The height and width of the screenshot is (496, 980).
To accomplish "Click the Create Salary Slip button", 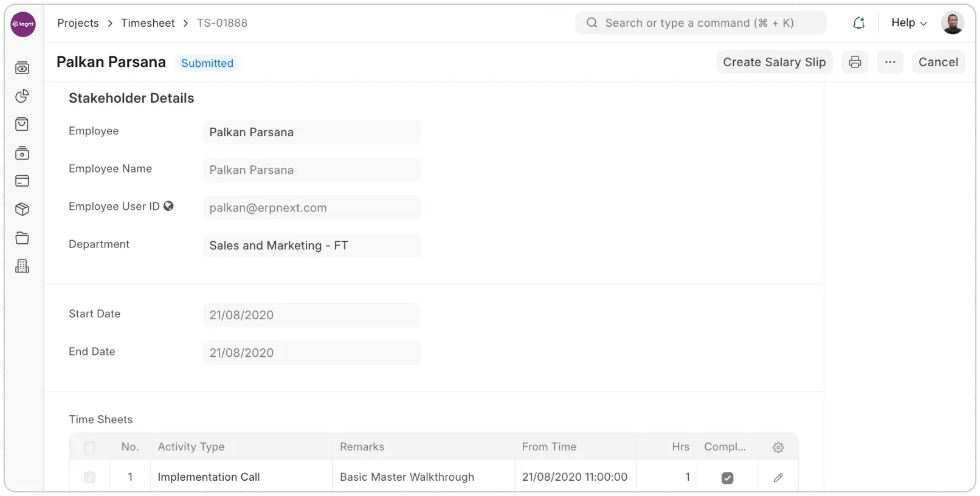I will tap(774, 62).
